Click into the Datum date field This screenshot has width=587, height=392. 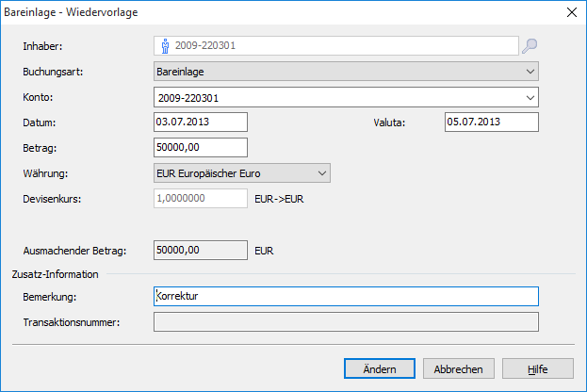pyautogui.click(x=200, y=122)
